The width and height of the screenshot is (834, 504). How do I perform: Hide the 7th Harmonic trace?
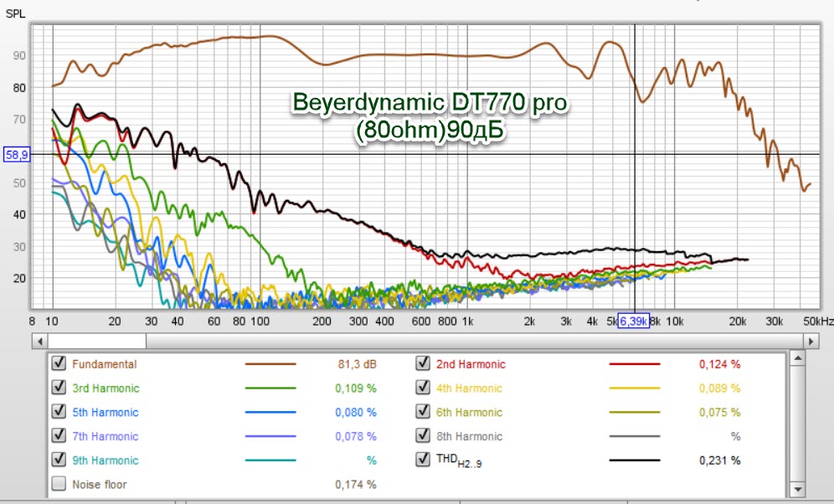pos(59,435)
